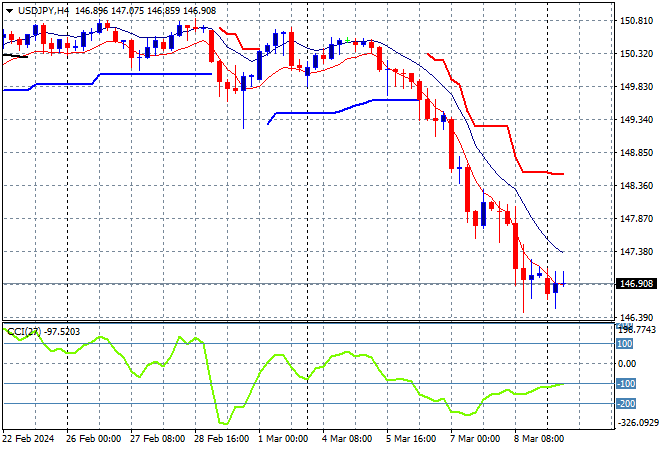Screen dimensions: 660x450
Task: Click the CCI -326.0929 minimum scale label
Action: pos(636,423)
